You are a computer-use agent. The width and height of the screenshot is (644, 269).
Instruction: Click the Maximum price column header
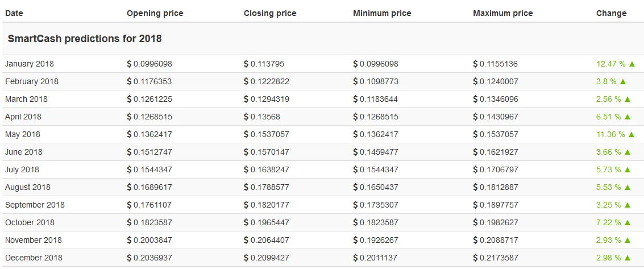click(502, 13)
